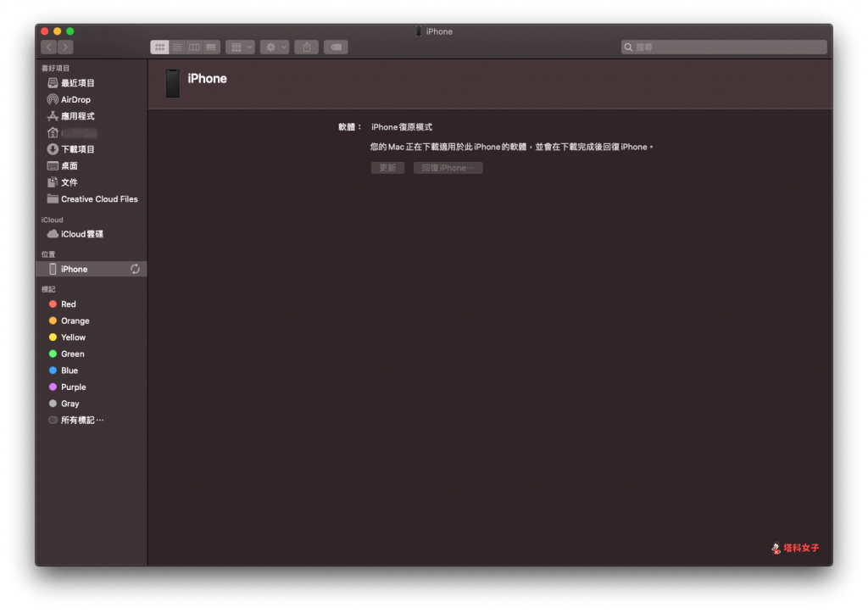Open 文件 in sidebar

coord(92,182)
